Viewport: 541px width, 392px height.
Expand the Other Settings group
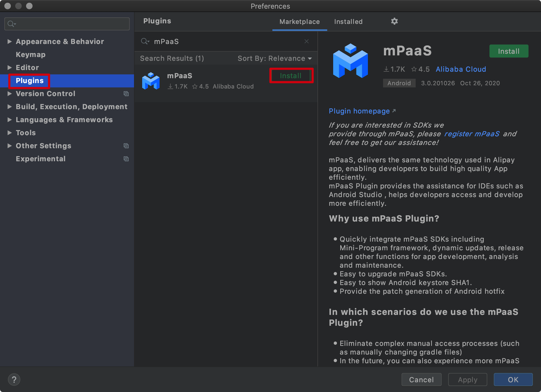pos(9,146)
